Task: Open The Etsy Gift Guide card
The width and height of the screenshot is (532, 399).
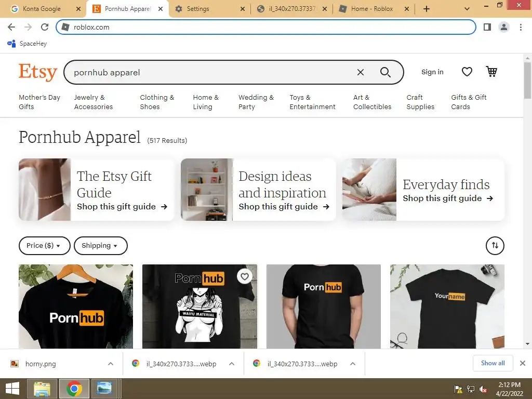Action: (96, 190)
